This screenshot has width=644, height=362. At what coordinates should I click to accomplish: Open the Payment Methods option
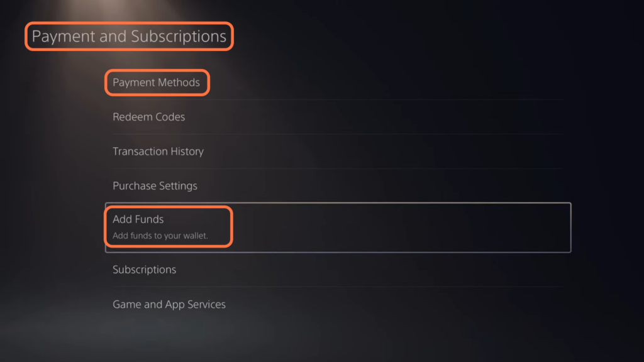coord(338,82)
